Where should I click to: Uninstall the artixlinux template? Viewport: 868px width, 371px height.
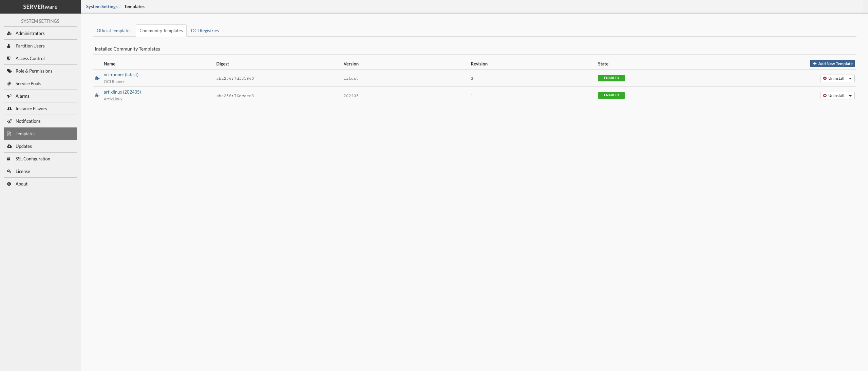point(833,96)
